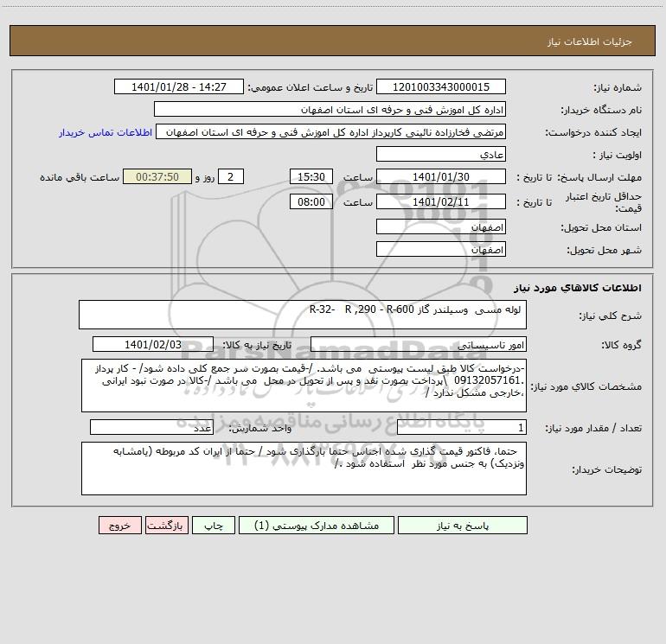
Task: Click remaining days field '2'
Action: point(231,176)
